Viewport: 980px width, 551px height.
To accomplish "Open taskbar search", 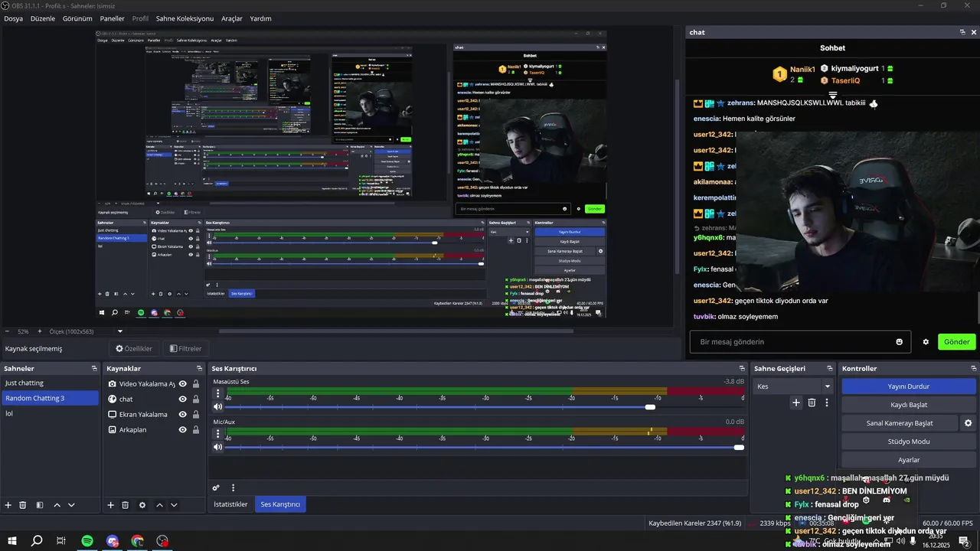I will 37,541.
